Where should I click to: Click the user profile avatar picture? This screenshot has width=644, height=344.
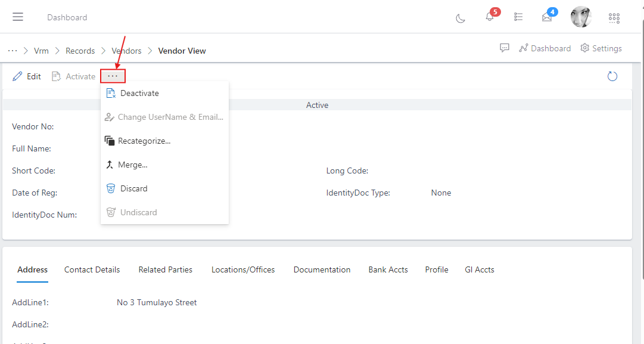pos(581,17)
